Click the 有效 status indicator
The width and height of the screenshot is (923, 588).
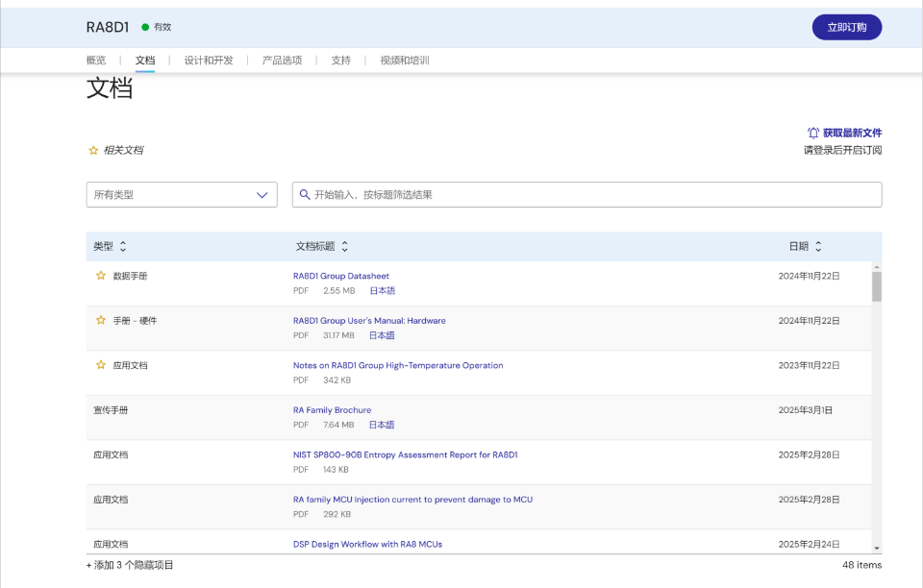coord(157,27)
